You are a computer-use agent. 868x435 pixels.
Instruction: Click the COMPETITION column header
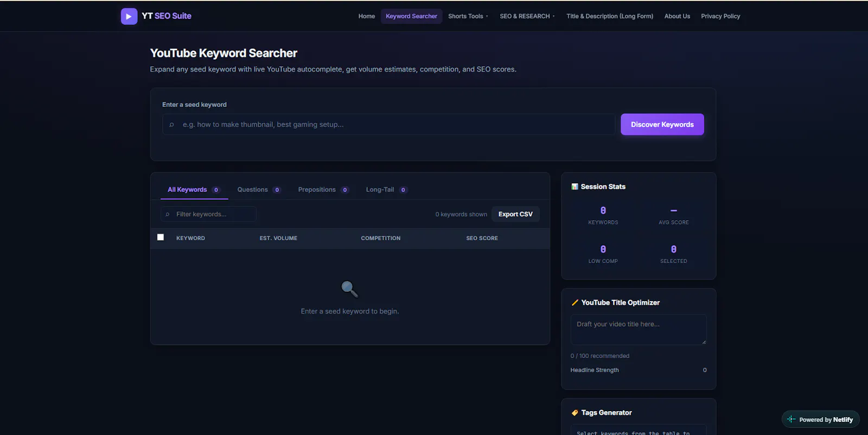381,238
